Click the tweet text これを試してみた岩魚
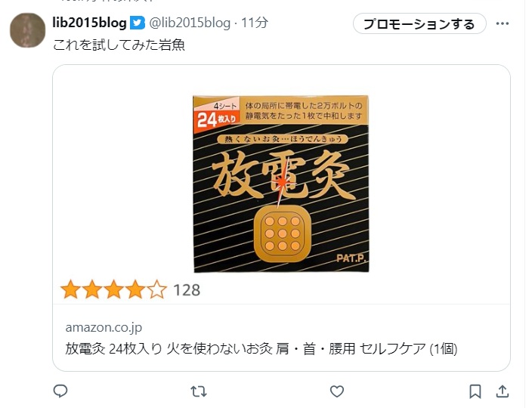This screenshot has width=532, height=408. tap(119, 45)
